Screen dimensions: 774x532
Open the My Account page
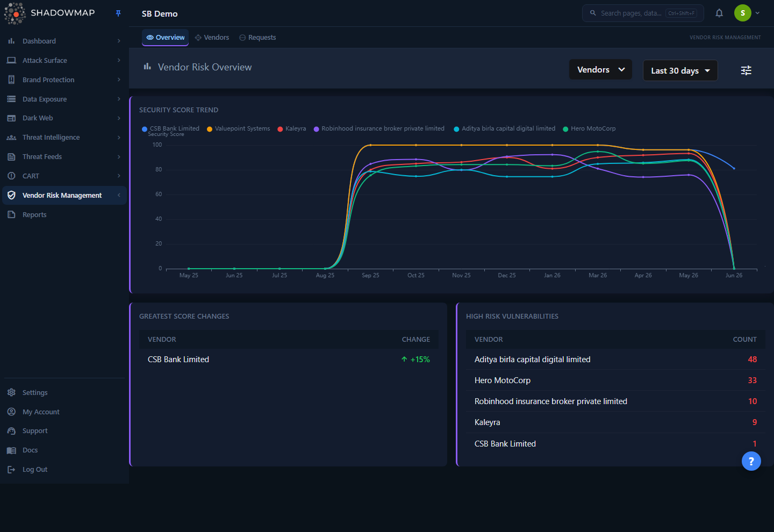[x=64, y=412]
